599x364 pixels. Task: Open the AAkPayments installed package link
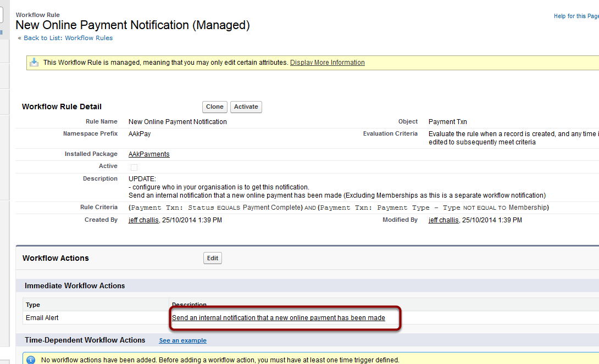coord(148,154)
